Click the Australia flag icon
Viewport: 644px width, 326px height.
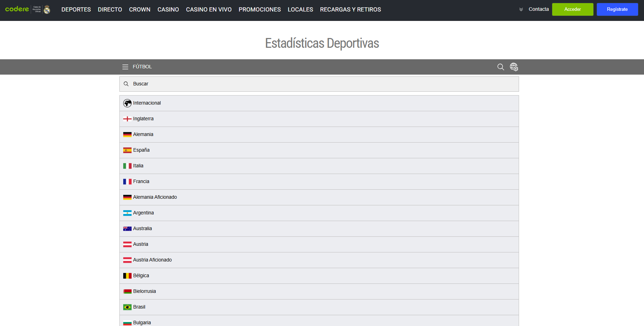coord(127,229)
